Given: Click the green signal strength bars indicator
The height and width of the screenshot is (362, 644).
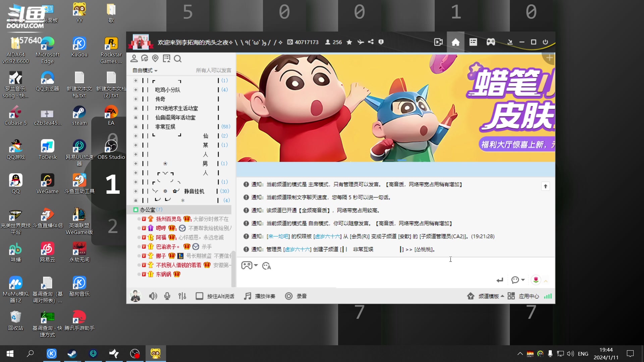Looking at the screenshot, I should (547, 296).
